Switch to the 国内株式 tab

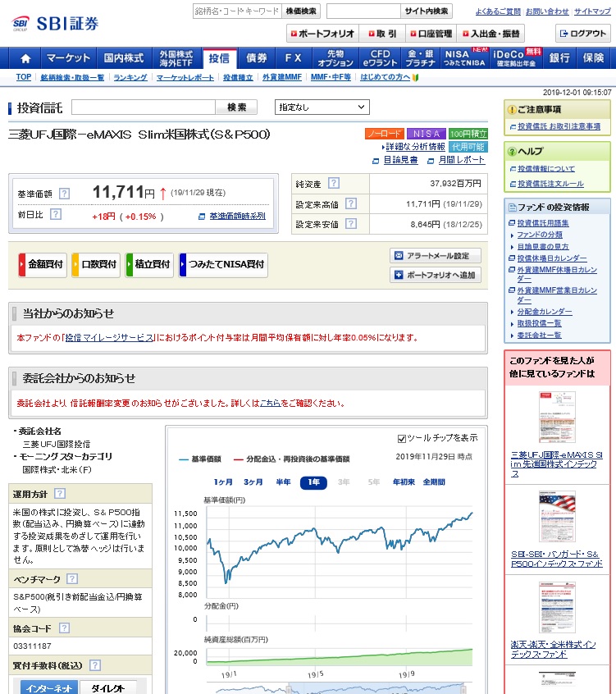coord(124,58)
